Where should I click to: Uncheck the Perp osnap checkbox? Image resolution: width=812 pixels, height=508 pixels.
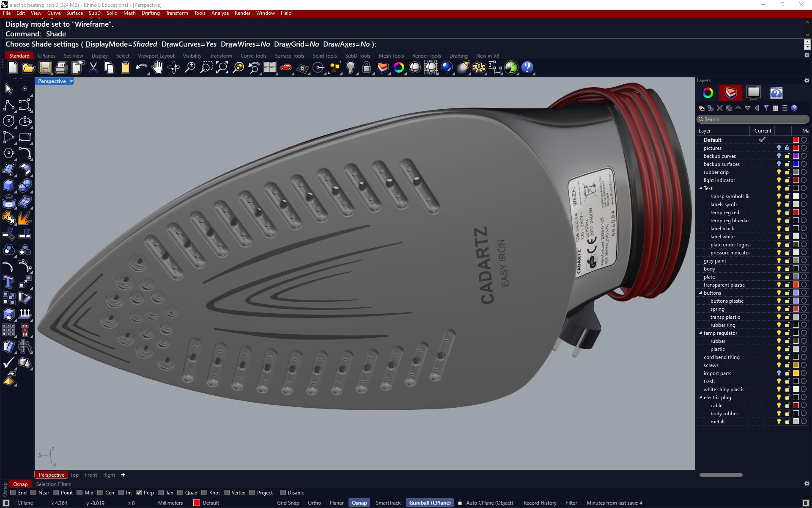[139, 493]
